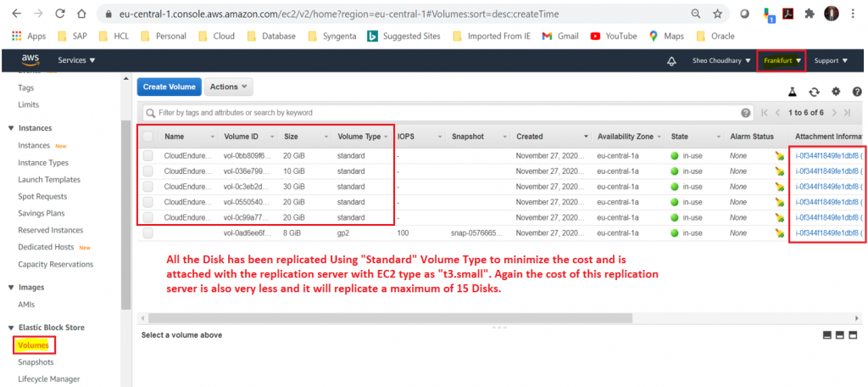Go to next page of results

tap(834, 113)
